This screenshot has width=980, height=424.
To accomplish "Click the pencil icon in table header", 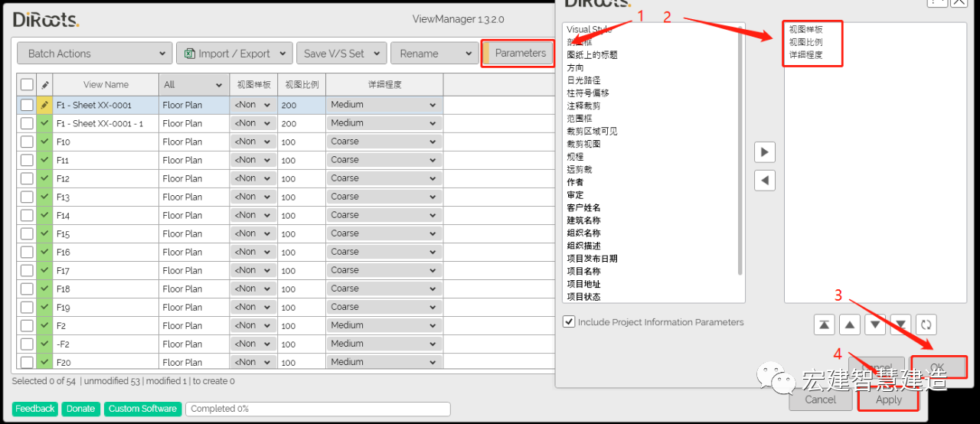I will [44, 84].
